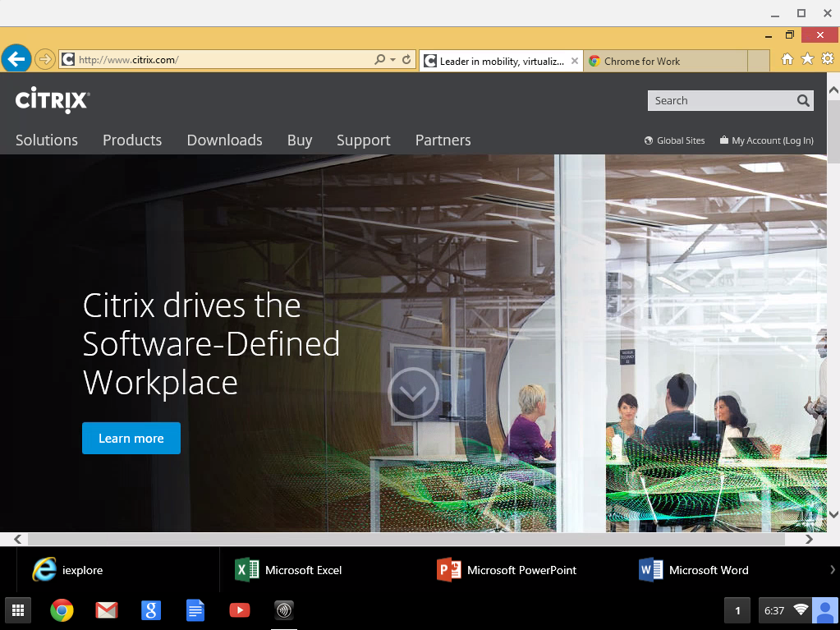Expand more apps with right chevron
Image resolution: width=840 pixels, height=630 pixels.
[x=832, y=570]
